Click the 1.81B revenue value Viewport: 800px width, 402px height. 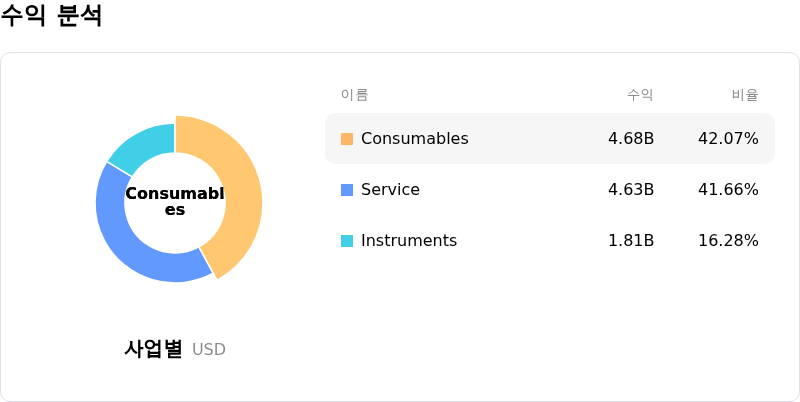(x=631, y=241)
